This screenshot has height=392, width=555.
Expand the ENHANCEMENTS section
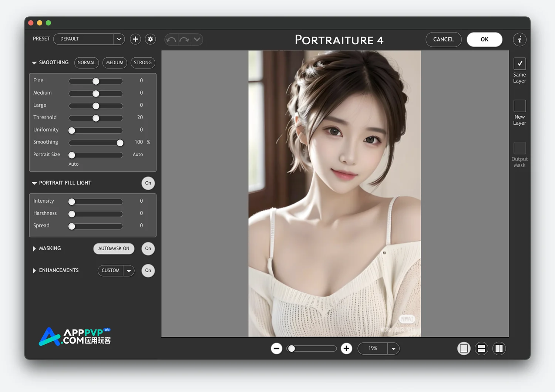click(x=34, y=271)
